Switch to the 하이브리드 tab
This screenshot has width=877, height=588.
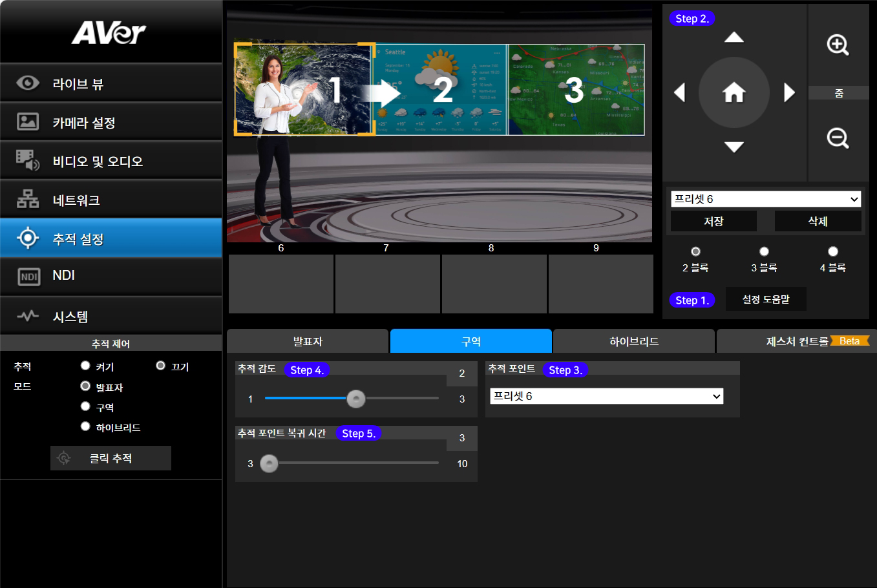[x=634, y=341]
